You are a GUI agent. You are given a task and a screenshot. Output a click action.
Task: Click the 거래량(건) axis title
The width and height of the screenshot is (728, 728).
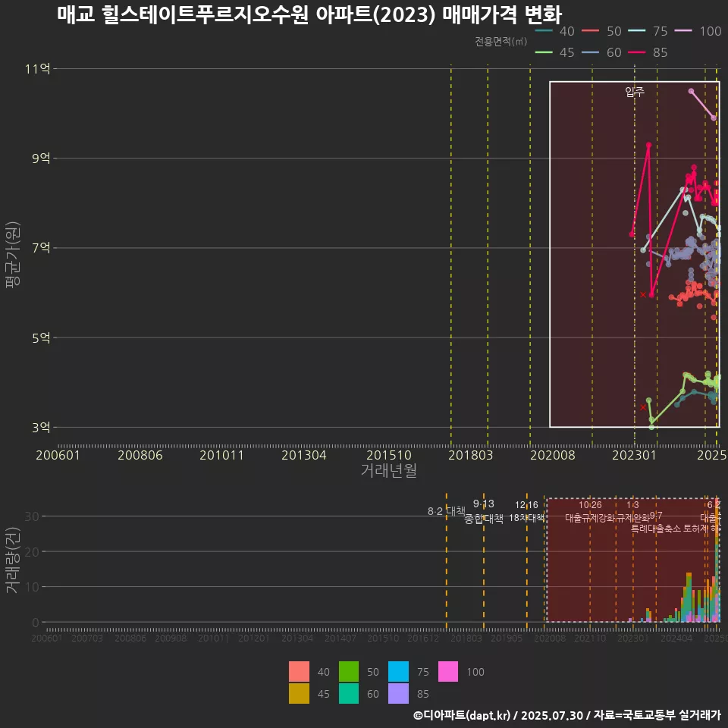(13, 560)
